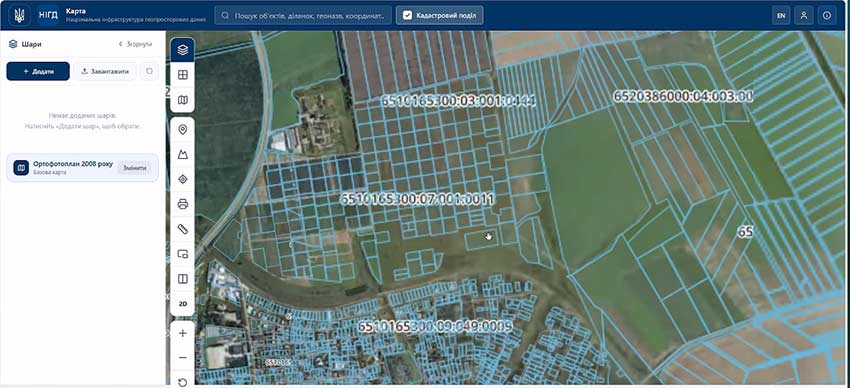Screen dimensions: 850x388
Task: Click the refresh layers icon button
Action: 150,71
